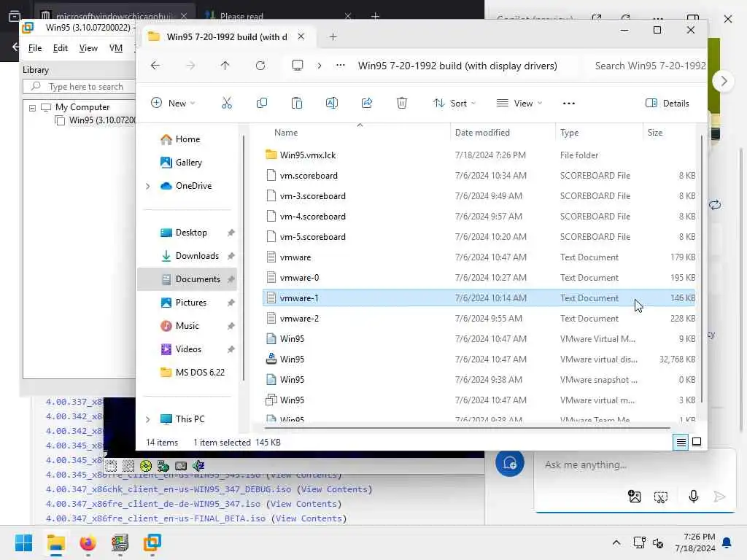The height and width of the screenshot is (560, 747).
Task: Select the vm-3.scoreboard file
Action: click(479, 196)
